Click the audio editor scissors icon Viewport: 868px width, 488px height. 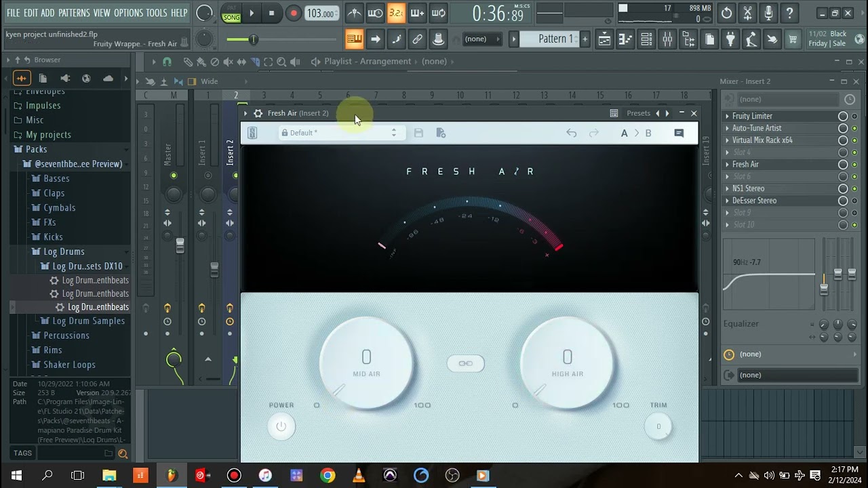[x=747, y=13]
